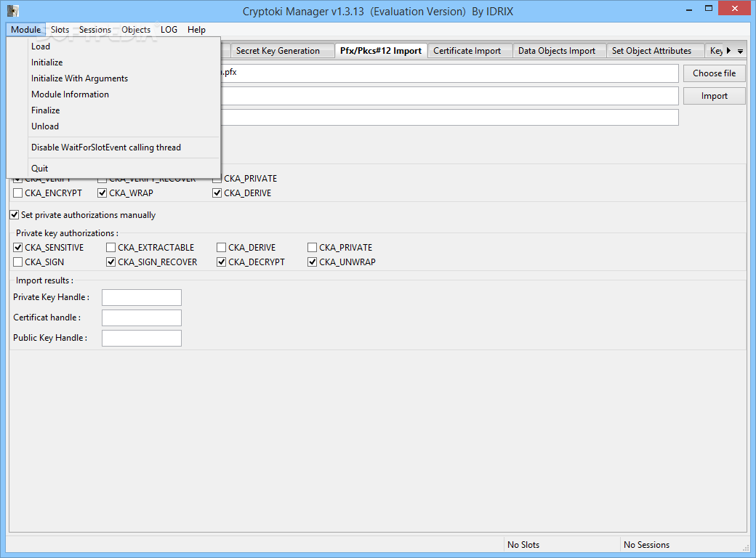Open the LOG menu
The width and height of the screenshot is (756, 558).
coord(169,29)
